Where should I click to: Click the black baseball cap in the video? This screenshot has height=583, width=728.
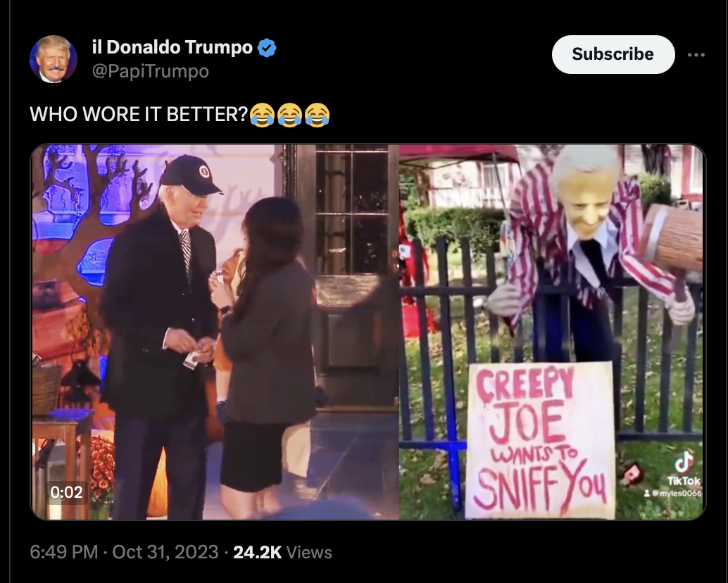click(x=190, y=175)
